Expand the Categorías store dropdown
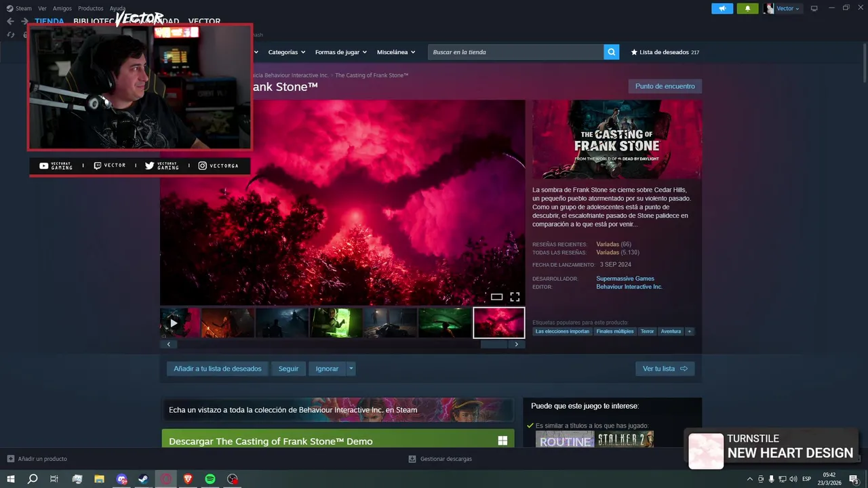Viewport: 868px width, 488px height. click(x=286, y=52)
